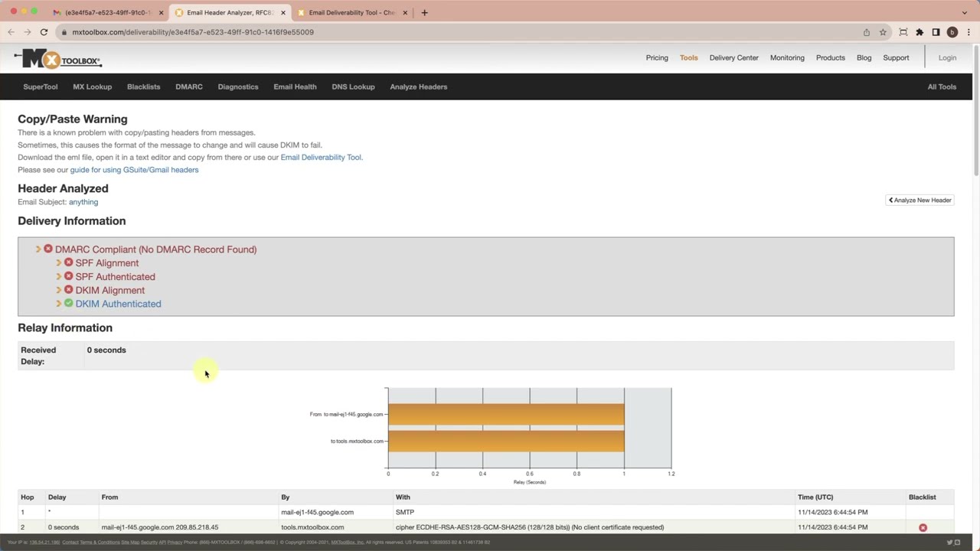Close the Email Deliverability Tool tab
The height and width of the screenshot is (551, 980).
(x=405, y=12)
